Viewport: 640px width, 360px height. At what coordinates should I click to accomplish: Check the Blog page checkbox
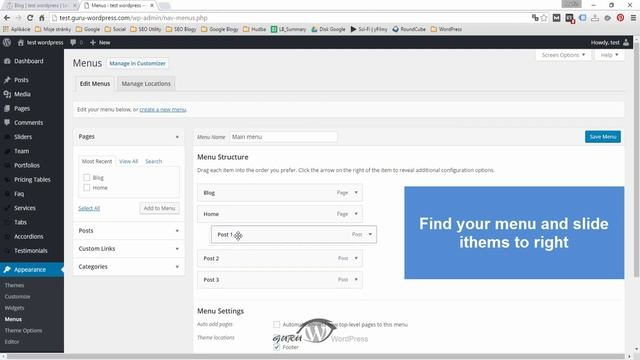87,178
